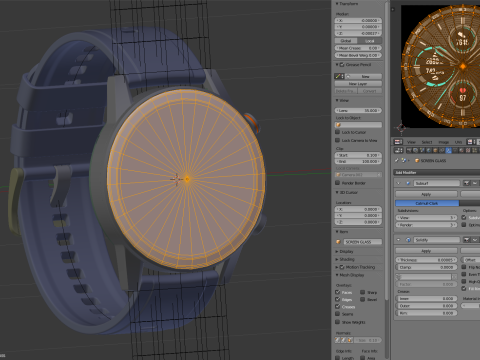Open the Scene properties tab
The height and width of the screenshot is (360, 480).
(x=422, y=150)
